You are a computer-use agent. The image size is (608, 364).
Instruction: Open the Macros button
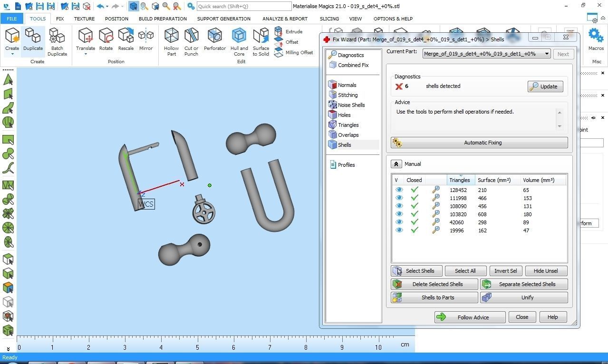pyautogui.click(x=596, y=39)
